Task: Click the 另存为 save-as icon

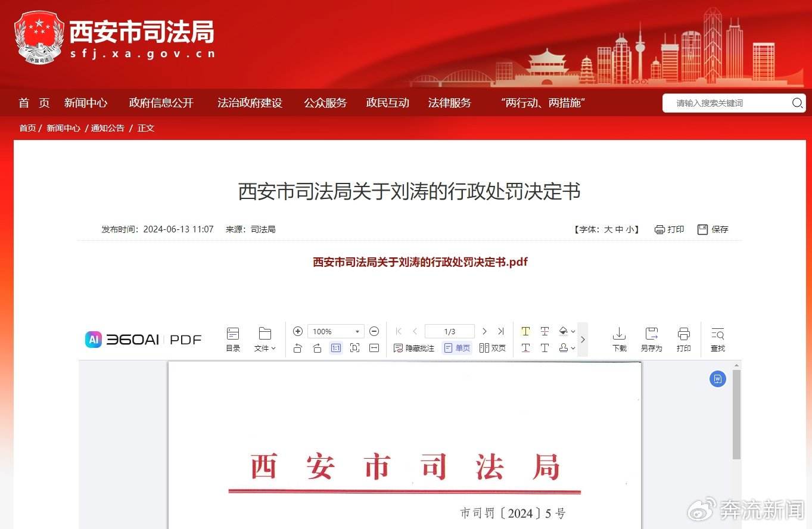Action: (x=651, y=340)
